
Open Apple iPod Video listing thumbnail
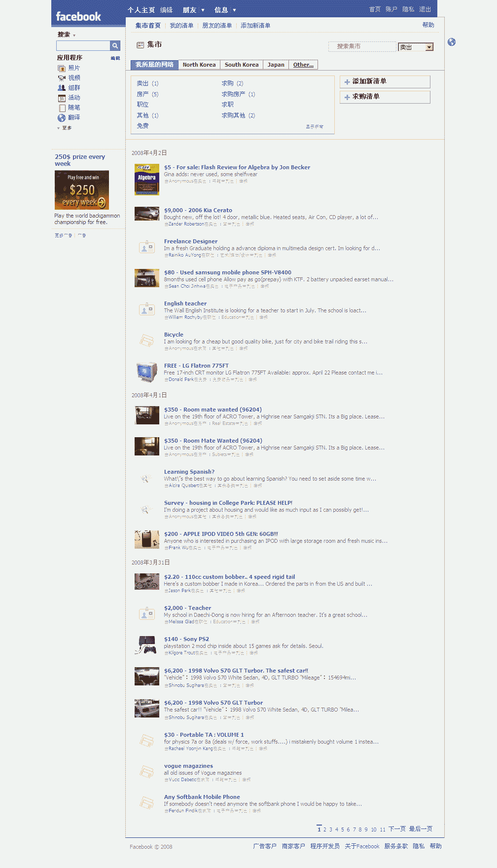[x=147, y=539]
